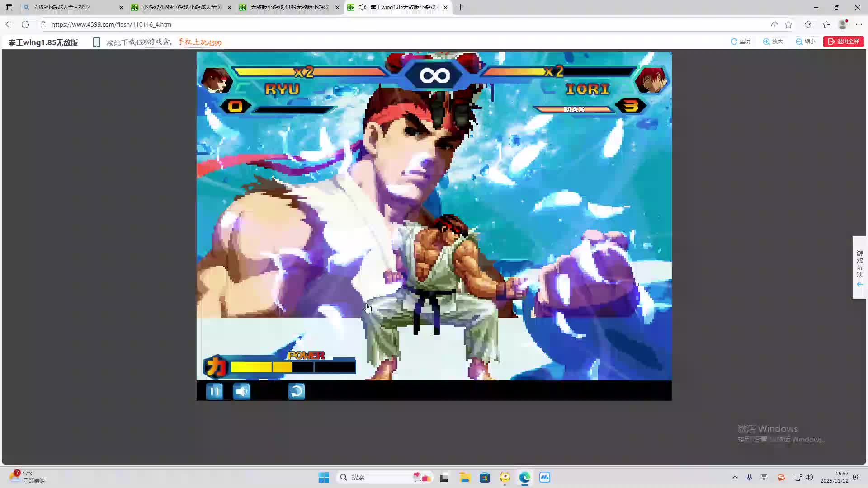Mute tab audio speaker icon
The image size is (868, 488).
click(x=363, y=7)
